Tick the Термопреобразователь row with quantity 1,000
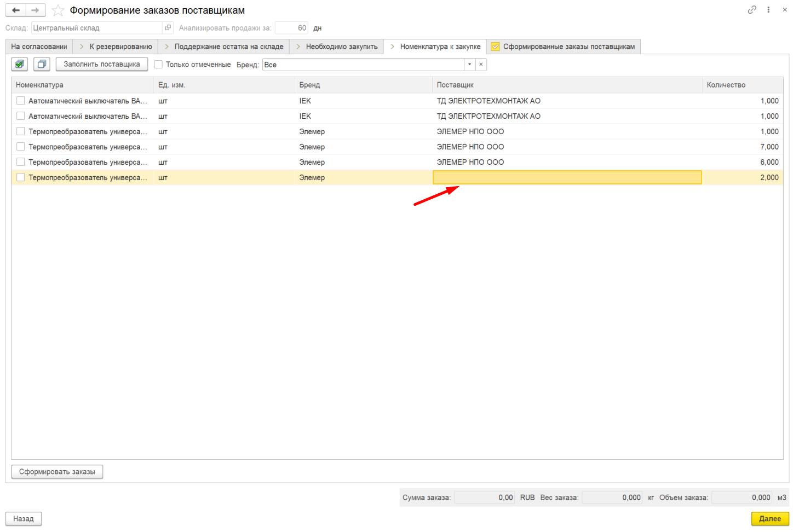This screenshot has width=793, height=532. coord(20,131)
